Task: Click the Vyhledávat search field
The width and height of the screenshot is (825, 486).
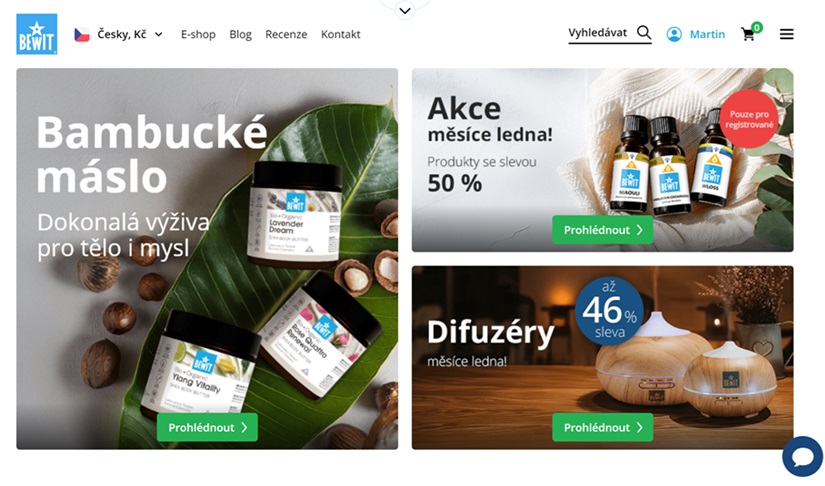Action: click(x=610, y=33)
